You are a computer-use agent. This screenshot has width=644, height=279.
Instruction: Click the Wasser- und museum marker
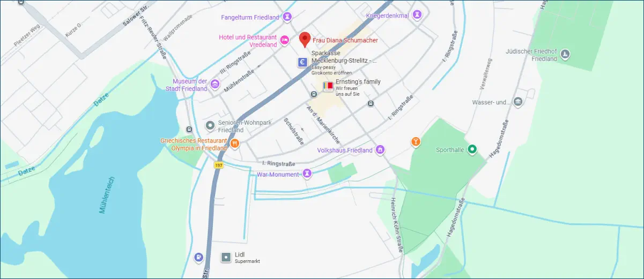click(x=517, y=102)
